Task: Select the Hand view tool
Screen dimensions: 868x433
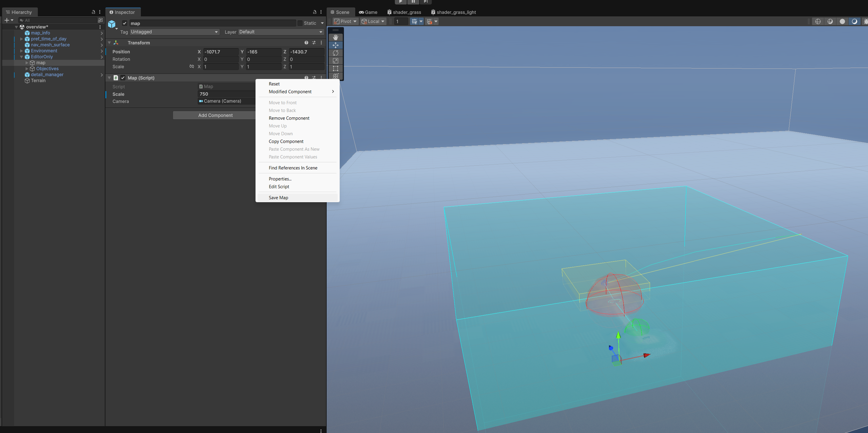Action: [x=335, y=38]
